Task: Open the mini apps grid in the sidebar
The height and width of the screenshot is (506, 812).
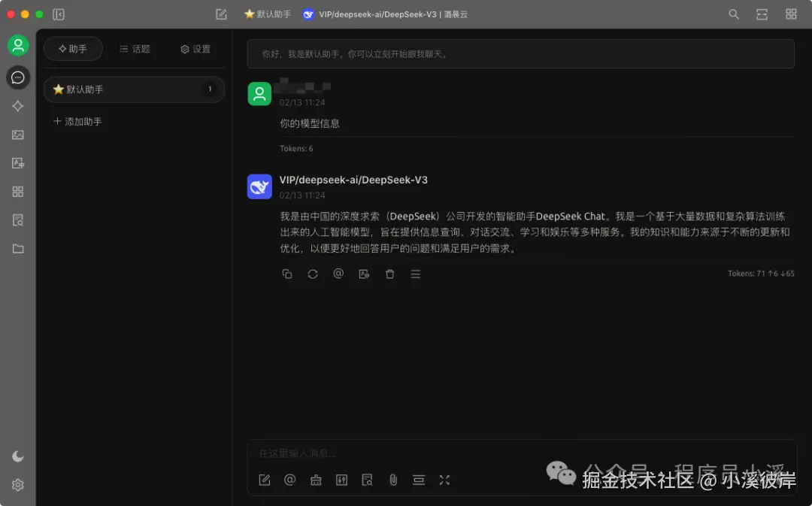Action: tap(18, 192)
